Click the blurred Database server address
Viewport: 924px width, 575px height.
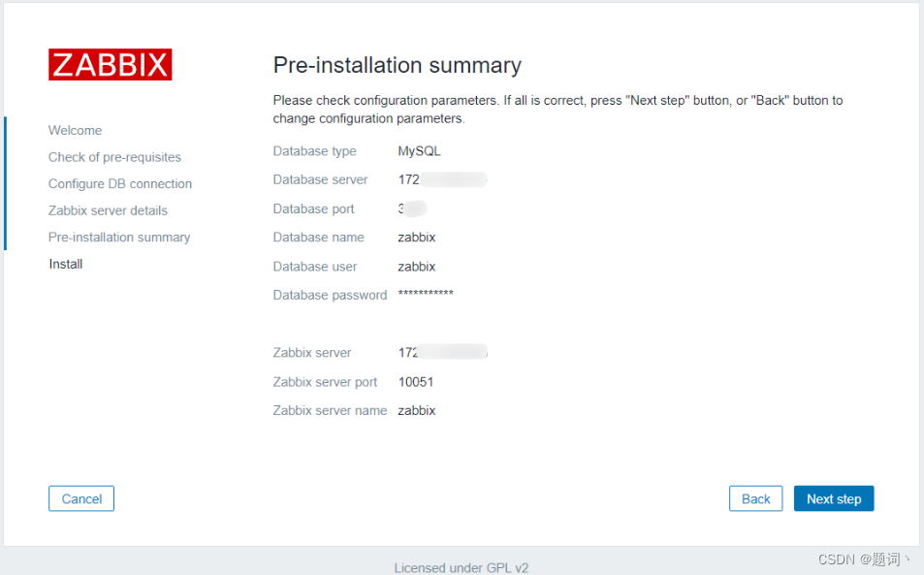(x=441, y=179)
